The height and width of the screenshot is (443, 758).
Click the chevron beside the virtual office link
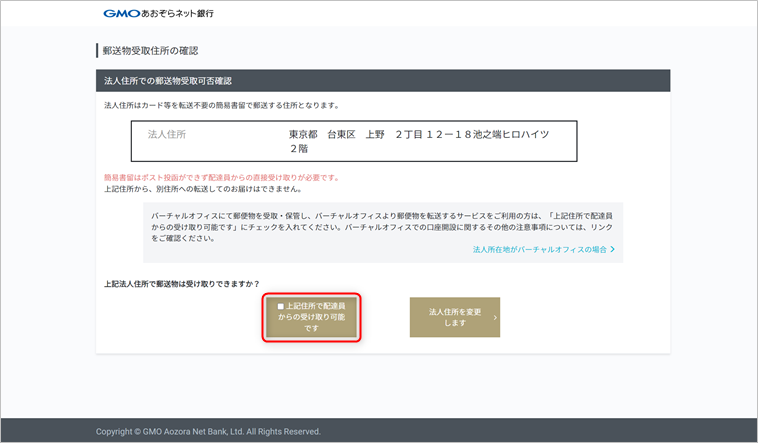[x=612, y=249]
